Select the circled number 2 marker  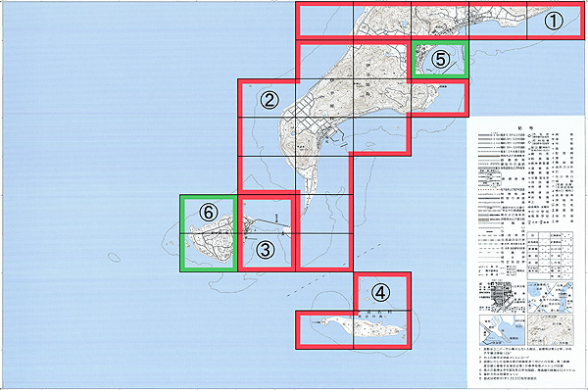(x=269, y=100)
